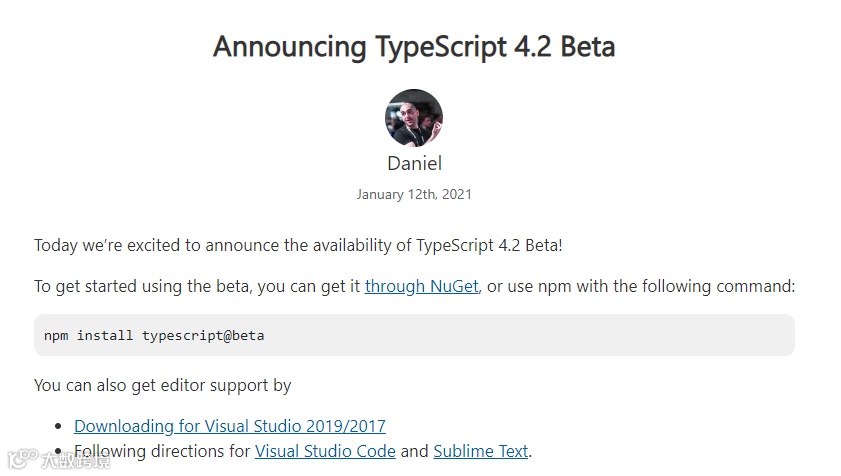Click the "Following directions for" text
Screen dimensions: 841x476
click(x=162, y=451)
